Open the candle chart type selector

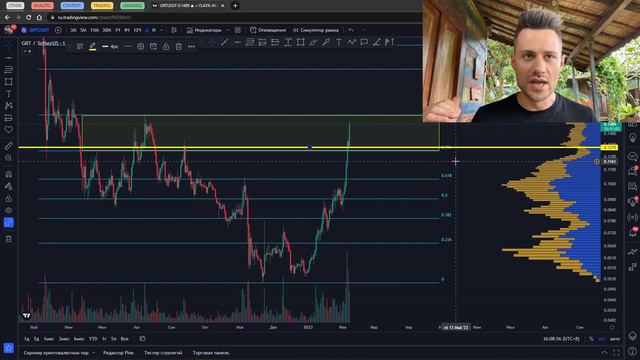[x=174, y=30]
